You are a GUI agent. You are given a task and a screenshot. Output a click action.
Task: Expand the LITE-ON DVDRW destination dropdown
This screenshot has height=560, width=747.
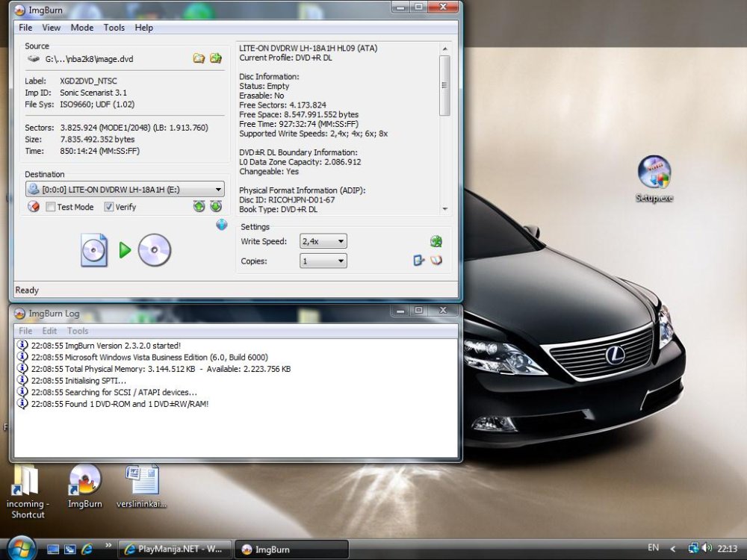tap(125, 189)
